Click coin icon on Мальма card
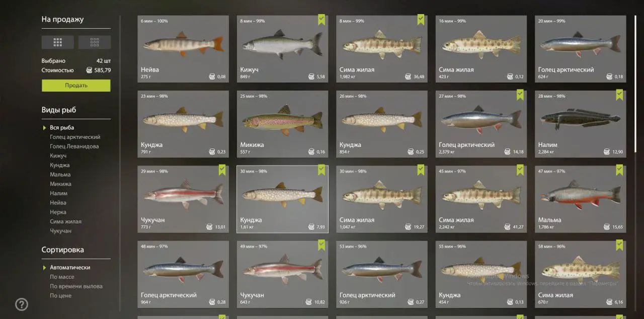The height and width of the screenshot is (319, 644). [607, 227]
